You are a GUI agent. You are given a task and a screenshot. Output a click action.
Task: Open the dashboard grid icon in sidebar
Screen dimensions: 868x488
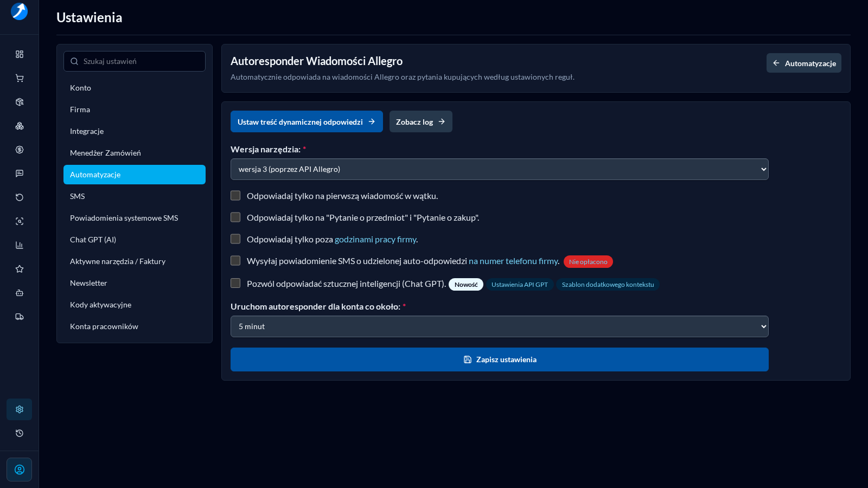(20, 54)
